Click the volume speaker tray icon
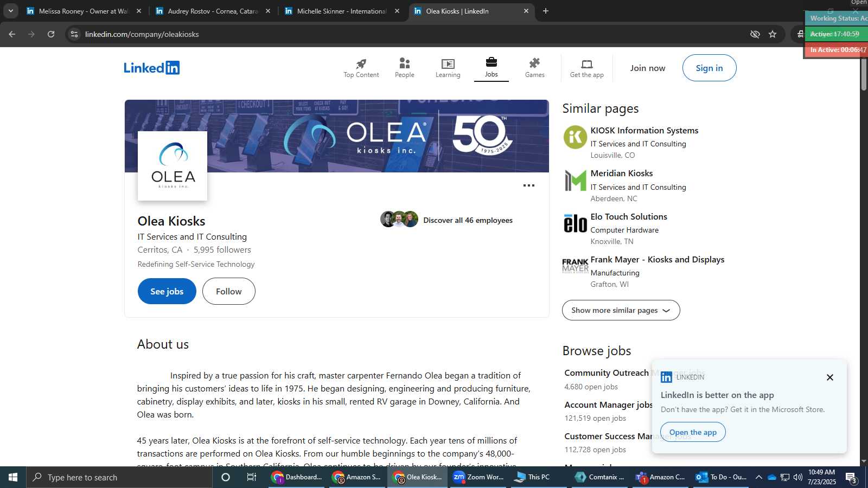Image resolution: width=868 pixels, height=488 pixels. [x=798, y=477]
